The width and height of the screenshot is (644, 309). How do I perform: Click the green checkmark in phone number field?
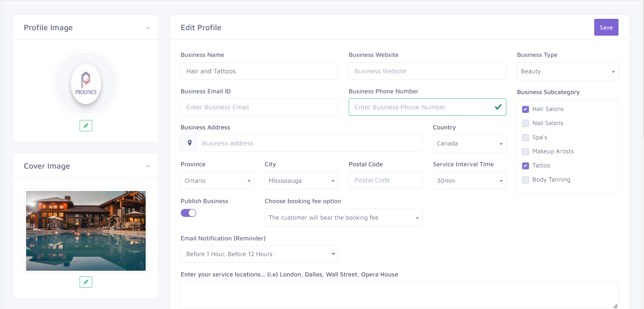(x=498, y=107)
